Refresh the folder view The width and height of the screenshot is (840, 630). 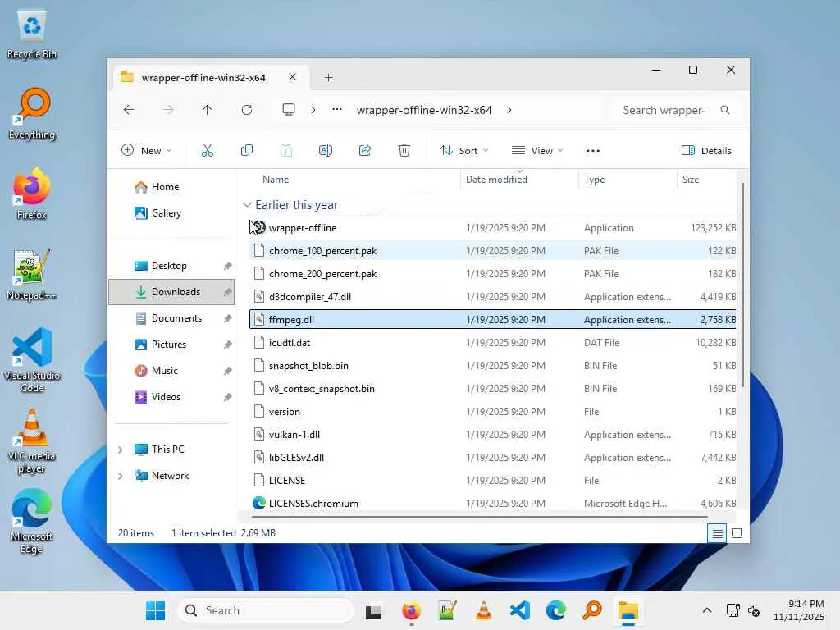pyautogui.click(x=247, y=110)
